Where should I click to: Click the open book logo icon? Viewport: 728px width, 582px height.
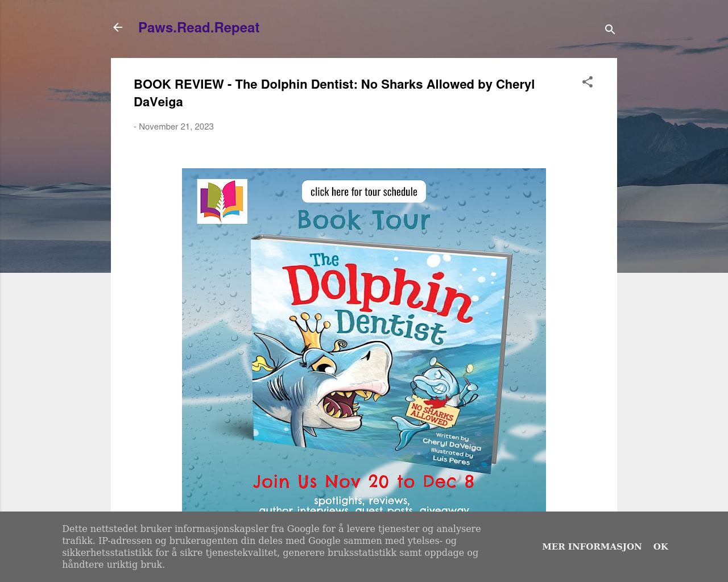pyautogui.click(x=222, y=201)
